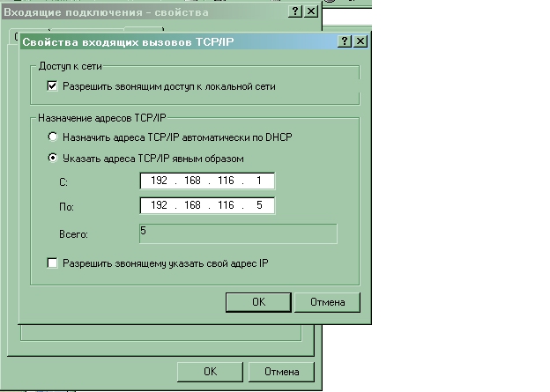This screenshot has width=550, height=392.
Task: Enable 'Разрешить звонящему указать свой адрес IP' checkbox
Action: pyautogui.click(x=52, y=263)
